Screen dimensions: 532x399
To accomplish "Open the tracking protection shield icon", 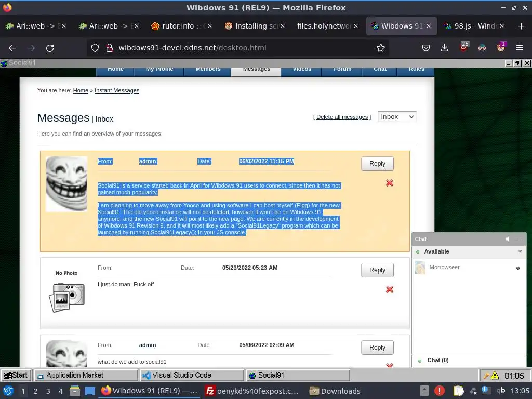I will [x=95, y=48].
